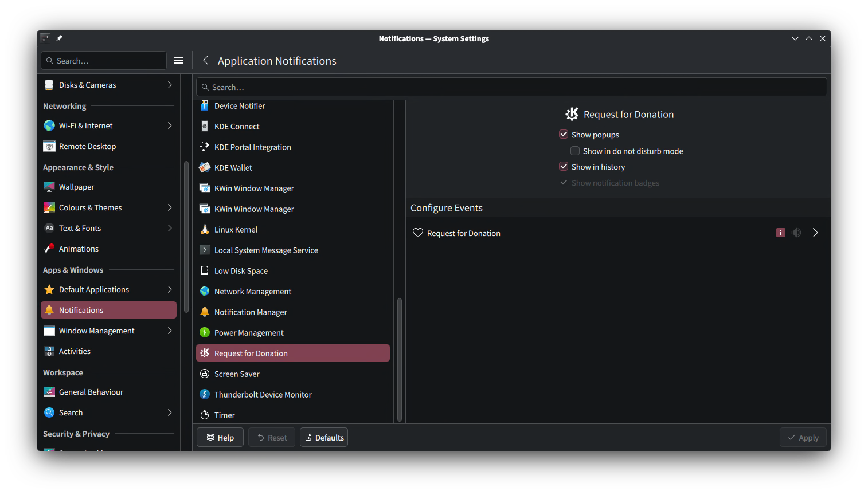Expand the Default Applications chevron
This screenshot has height=495, width=868.
[x=170, y=289]
